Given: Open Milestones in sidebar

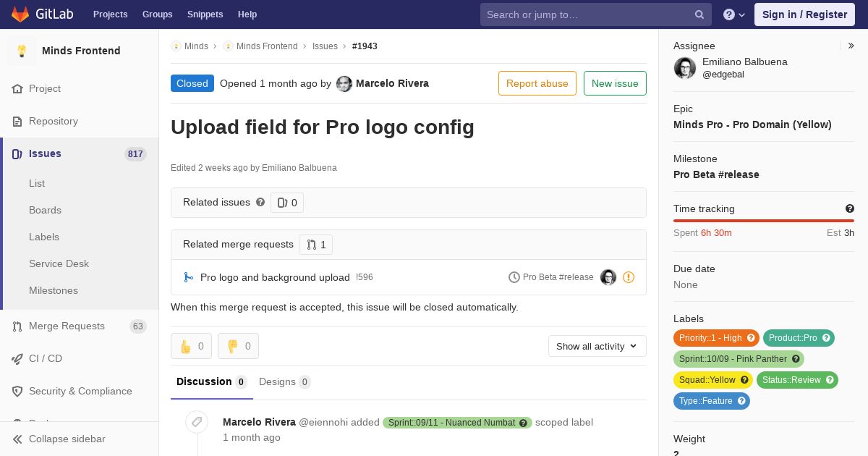Looking at the screenshot, I should [54, 290].
